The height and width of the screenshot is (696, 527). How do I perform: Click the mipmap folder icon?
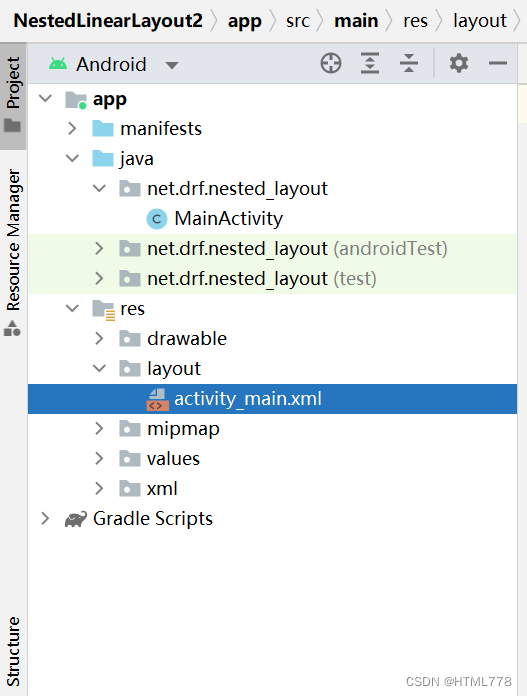pyautogui.click(x=130, y=428)
